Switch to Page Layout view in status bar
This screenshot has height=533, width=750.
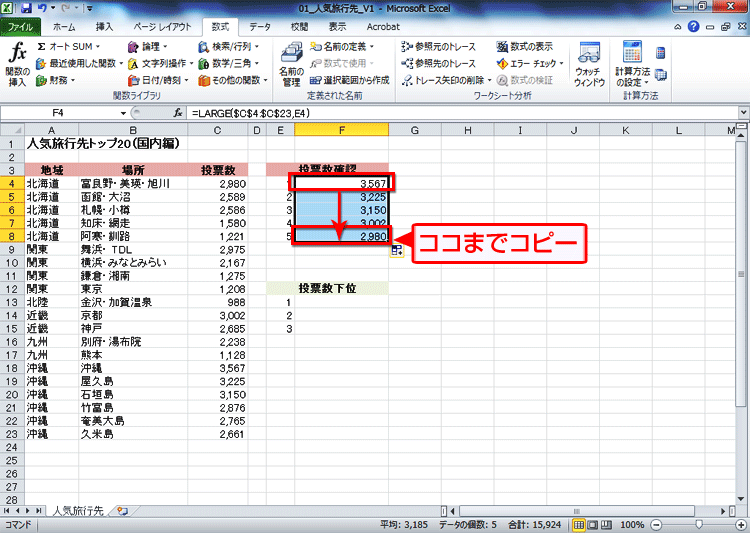click(593, 525)
